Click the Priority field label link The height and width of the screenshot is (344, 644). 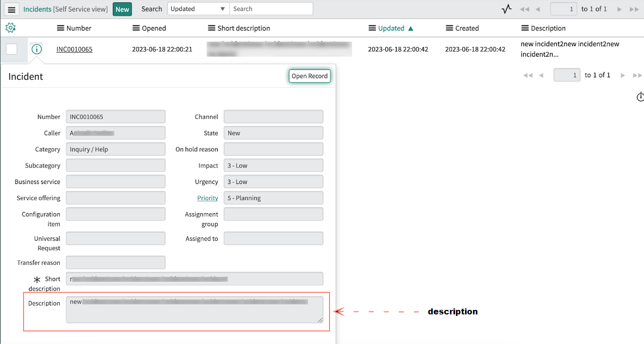pos(208,198)
